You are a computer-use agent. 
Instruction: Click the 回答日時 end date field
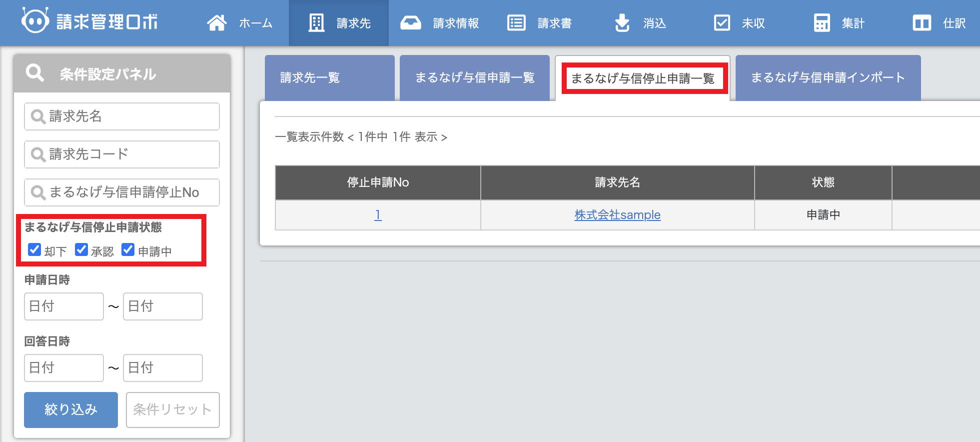click(163, 368)
